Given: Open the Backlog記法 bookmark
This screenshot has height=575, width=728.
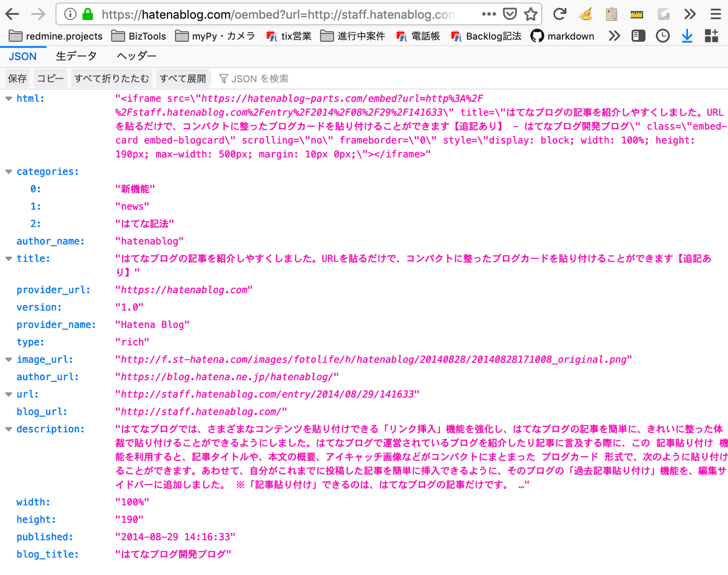Looking at the screenshot, I should [x=485, y=36].
